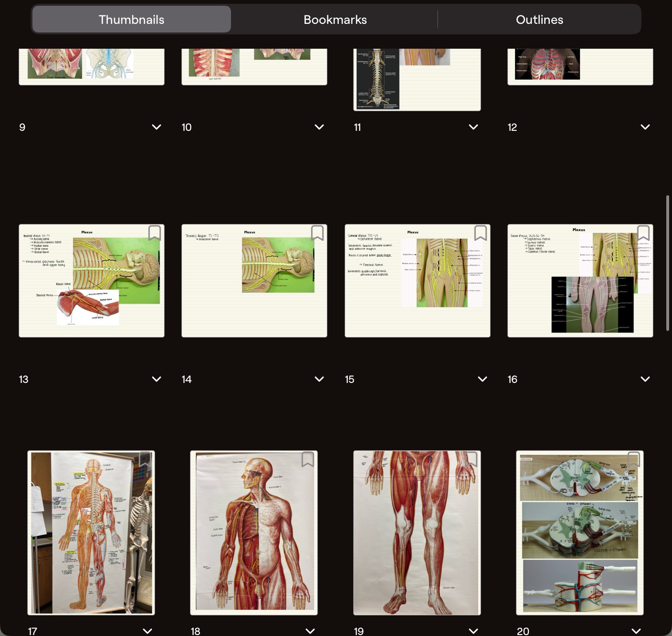Screen dimensions: 672x636
Task: Click the vertical scrollbar thumb
Action: coord(667,263)
